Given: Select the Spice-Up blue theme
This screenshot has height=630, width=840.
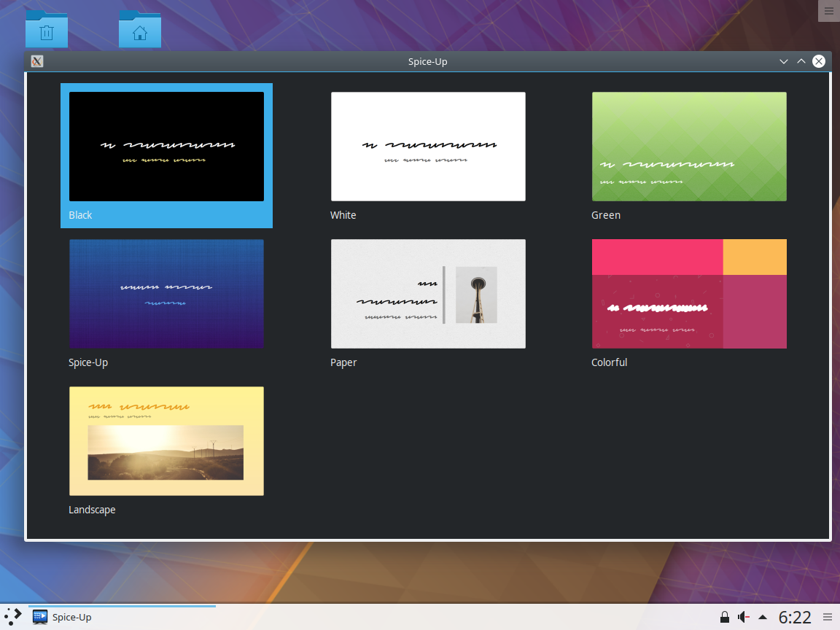Looking at the screenshot, I should tap(166, 293).
